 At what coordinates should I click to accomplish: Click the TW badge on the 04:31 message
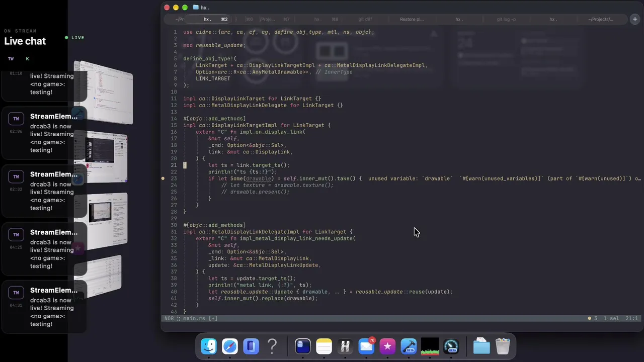point(16,293)
